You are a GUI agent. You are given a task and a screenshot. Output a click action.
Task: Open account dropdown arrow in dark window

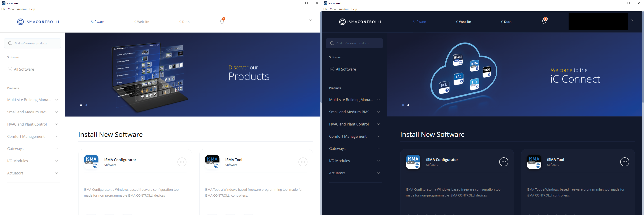click(632, 20)
